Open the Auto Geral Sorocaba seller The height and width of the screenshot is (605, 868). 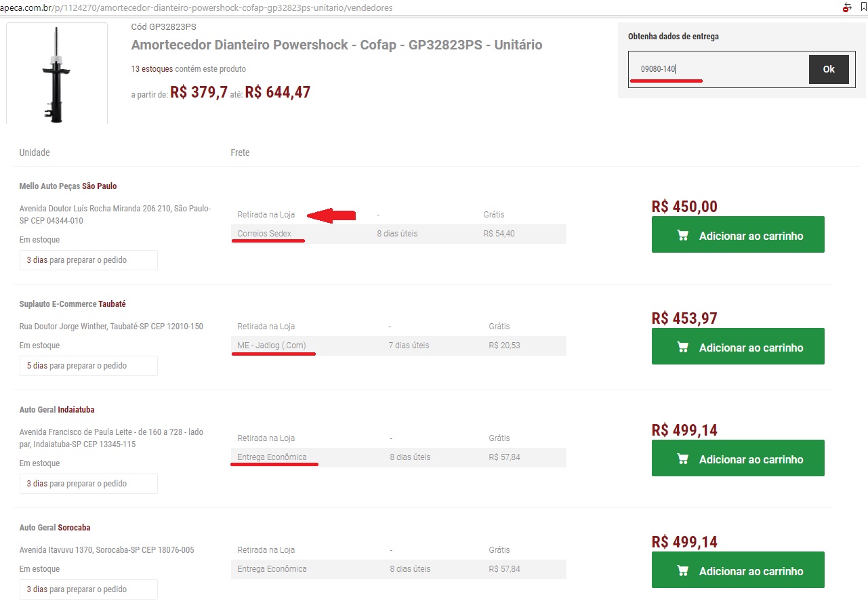(55, 528)
